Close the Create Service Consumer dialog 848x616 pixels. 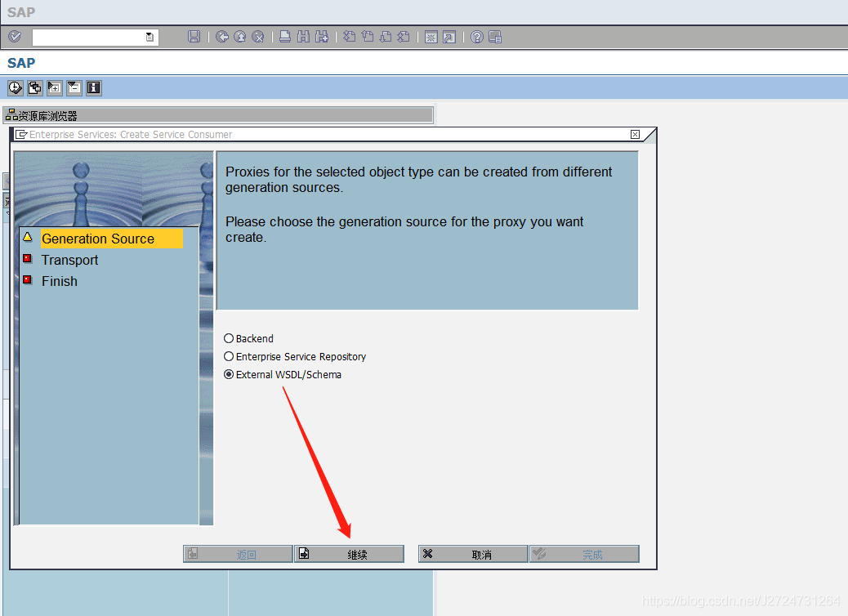point(636,134)
